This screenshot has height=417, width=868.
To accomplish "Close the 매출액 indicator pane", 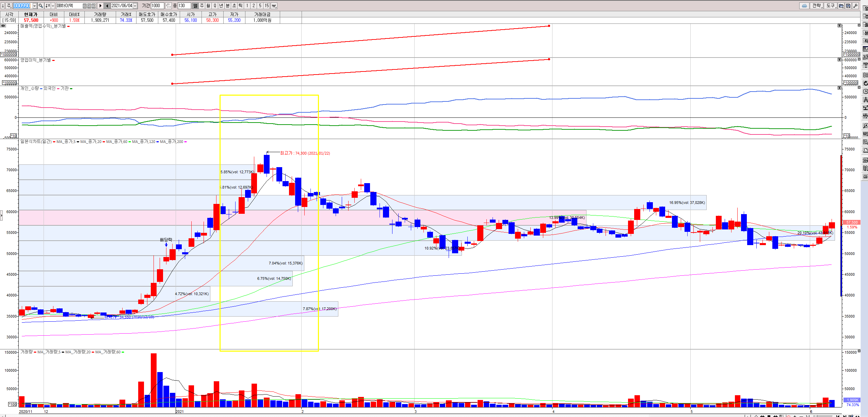I will tap(859, 26).
